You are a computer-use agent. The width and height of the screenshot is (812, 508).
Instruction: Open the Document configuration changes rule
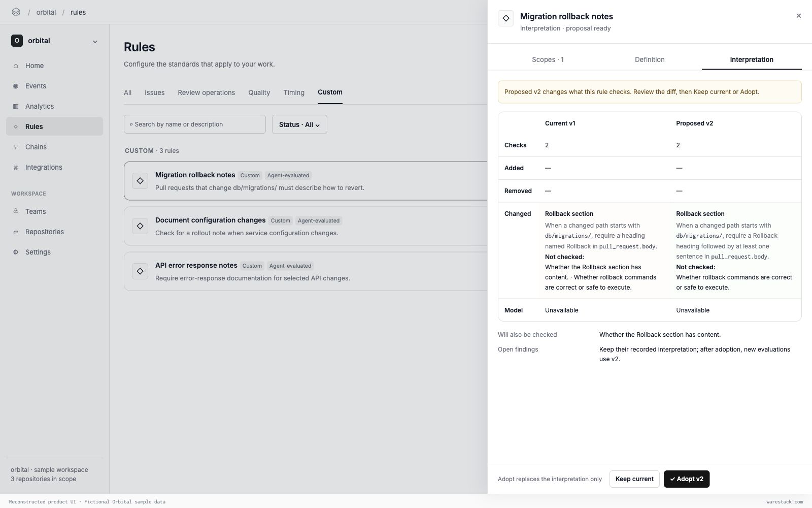pos(306,226)
